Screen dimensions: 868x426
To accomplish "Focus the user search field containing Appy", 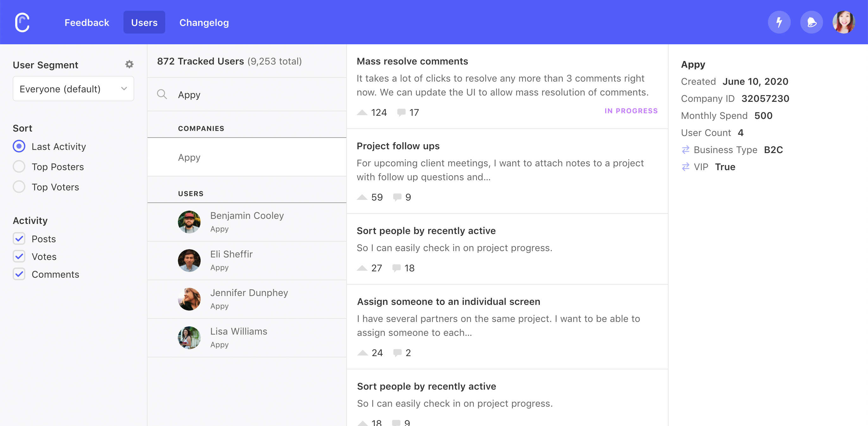I will [x=247, y=94].
